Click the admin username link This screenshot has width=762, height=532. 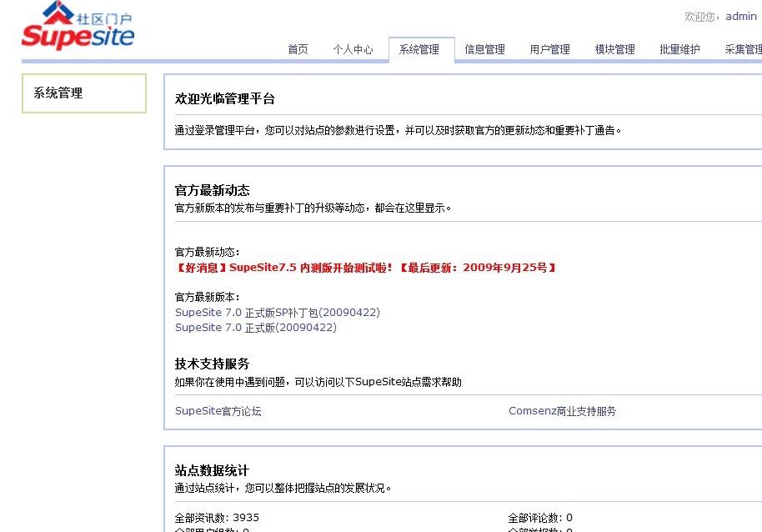pyautogui.click(x=741, y=17)
